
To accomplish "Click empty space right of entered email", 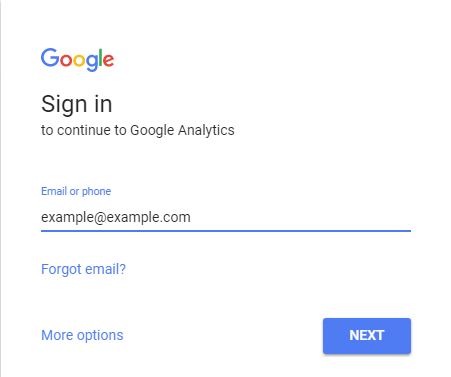I will point(300,218).
